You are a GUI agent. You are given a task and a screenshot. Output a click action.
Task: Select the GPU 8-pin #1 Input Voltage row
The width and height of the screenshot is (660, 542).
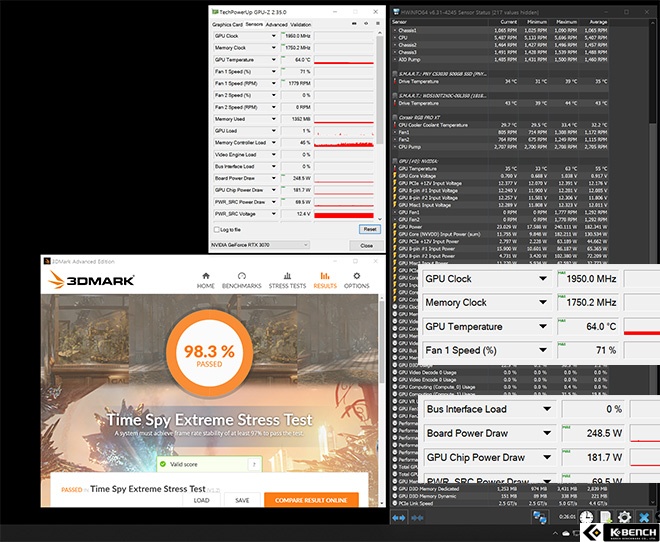(x=500, y=190)
